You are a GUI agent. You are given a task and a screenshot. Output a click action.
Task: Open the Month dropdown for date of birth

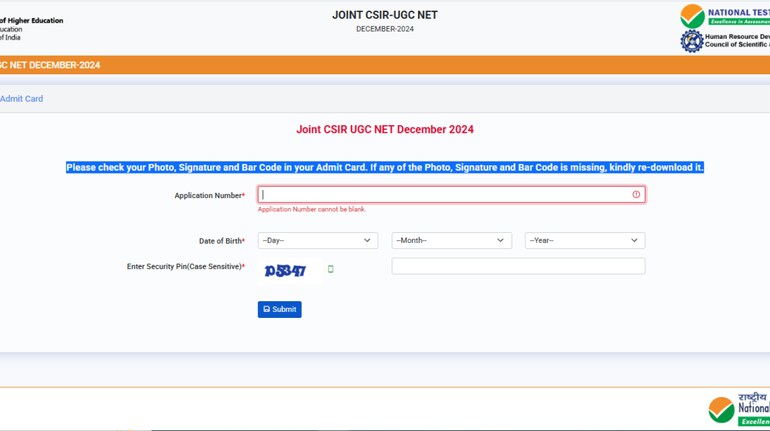point(451,241)
